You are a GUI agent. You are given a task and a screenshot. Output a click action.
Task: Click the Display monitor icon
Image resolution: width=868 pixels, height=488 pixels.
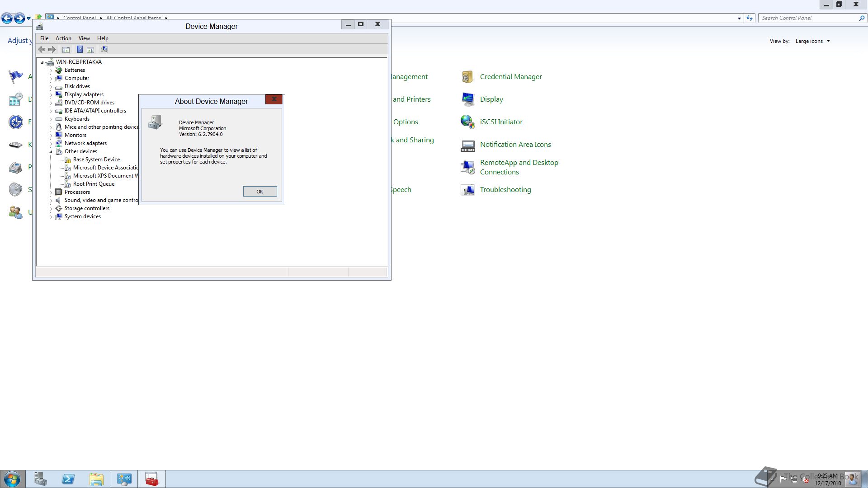coord(467,99)
